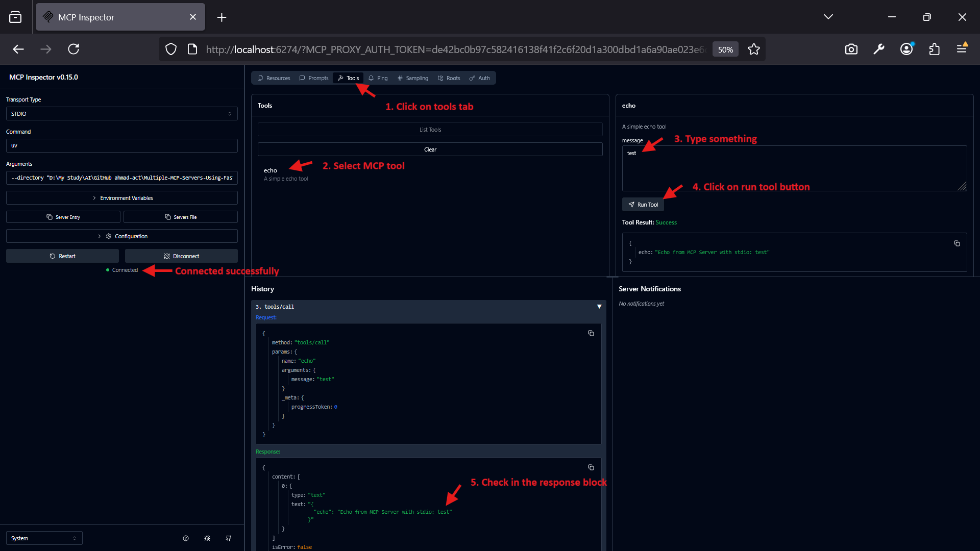Disconnect from the MCP server
This screenshot has height=551, width=980.
coord(181,256)
